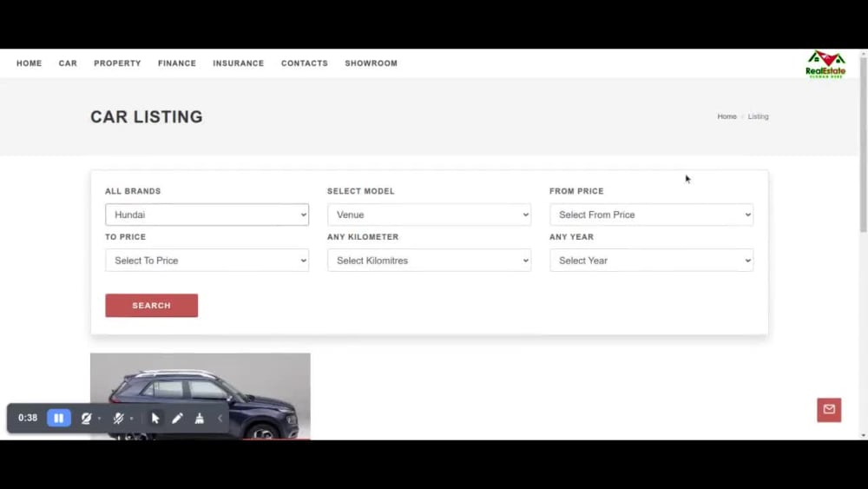Screen dimensions: 868x489
Task: Open microphone options arrow in recorder
Action: click(x=132, y=419)
